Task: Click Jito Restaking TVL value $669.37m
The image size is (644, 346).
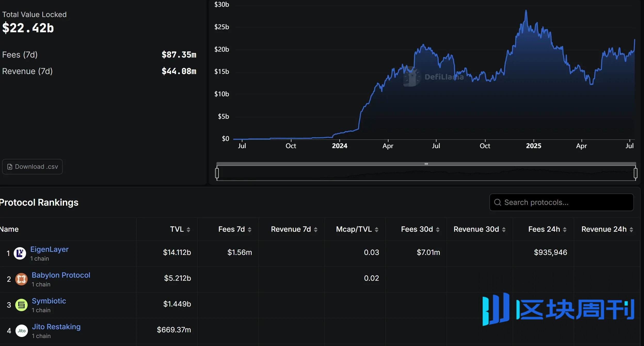Action: tap(174, 330)
